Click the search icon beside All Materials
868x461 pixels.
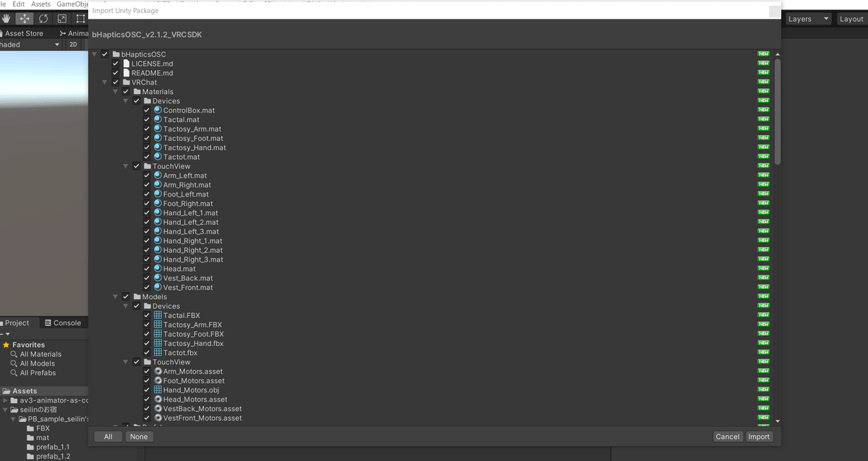pyautogui.click(x=14, y=354)
